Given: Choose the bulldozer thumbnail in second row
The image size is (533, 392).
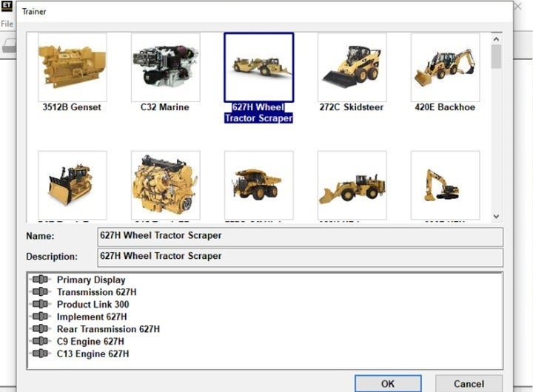Looking at the screenshot, I should coord(73,186).
